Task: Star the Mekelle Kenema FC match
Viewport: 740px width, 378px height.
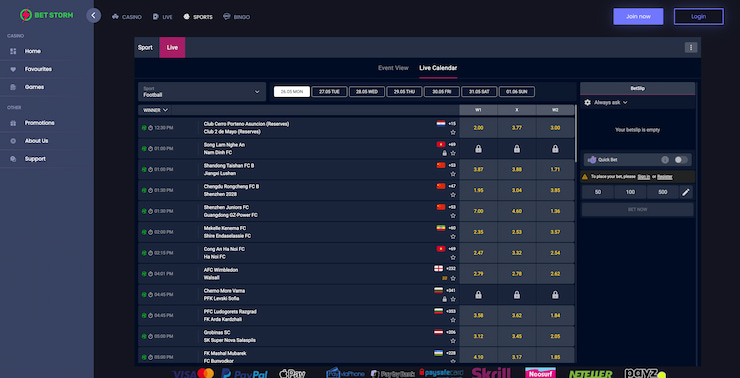Action: pyautogui.click(x=453, y=236)
